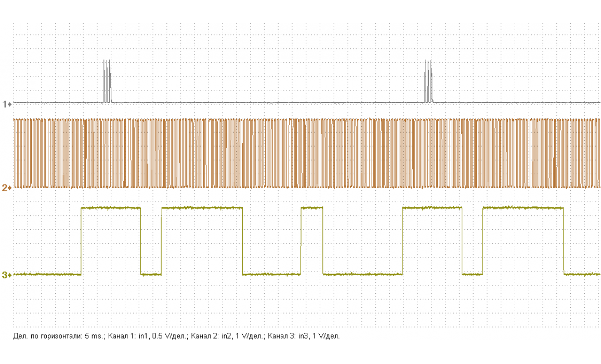
Task: Click the second high pulse on channel 3
Action: (202, 208)
